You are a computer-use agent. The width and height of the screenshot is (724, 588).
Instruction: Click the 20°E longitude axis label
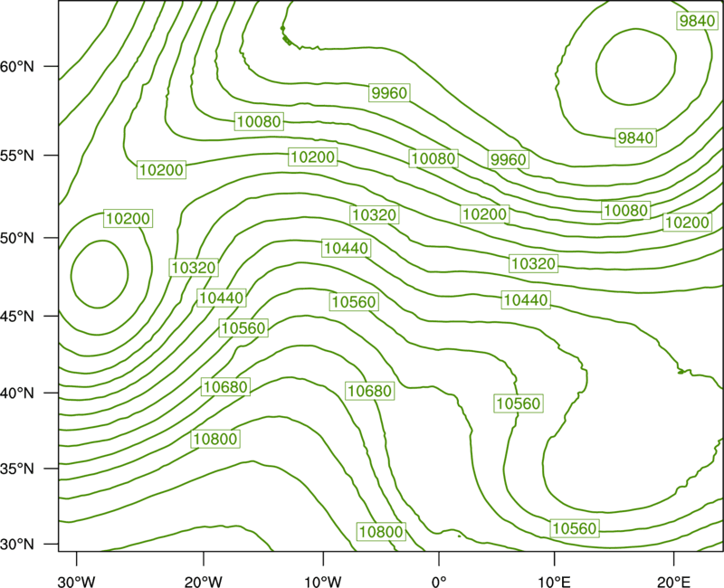673,582
